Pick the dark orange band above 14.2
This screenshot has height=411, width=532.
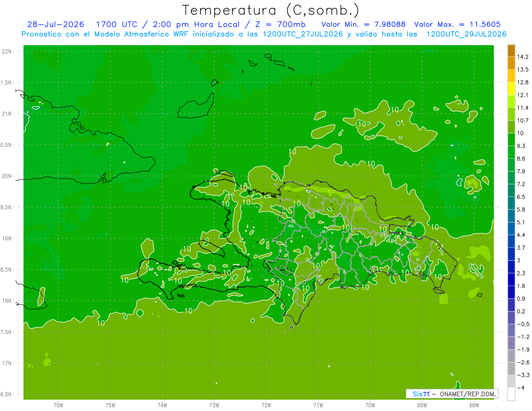511,51
